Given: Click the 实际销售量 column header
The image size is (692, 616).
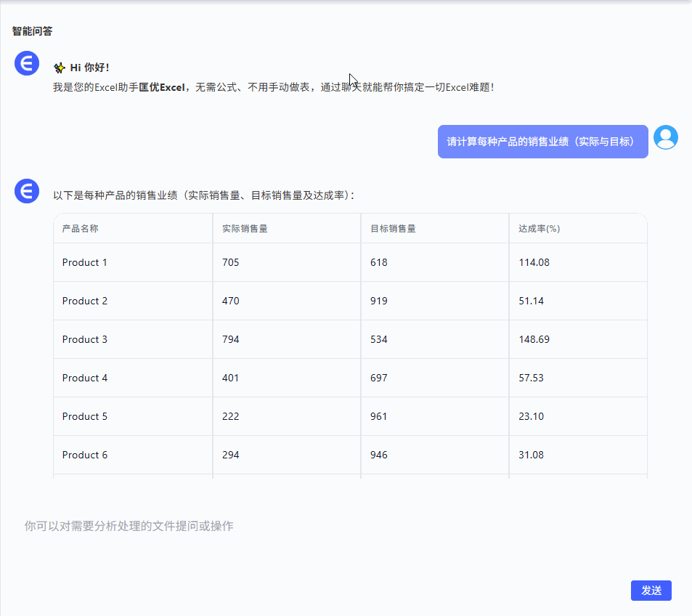Looking at the screenshot, I should 245,228.
